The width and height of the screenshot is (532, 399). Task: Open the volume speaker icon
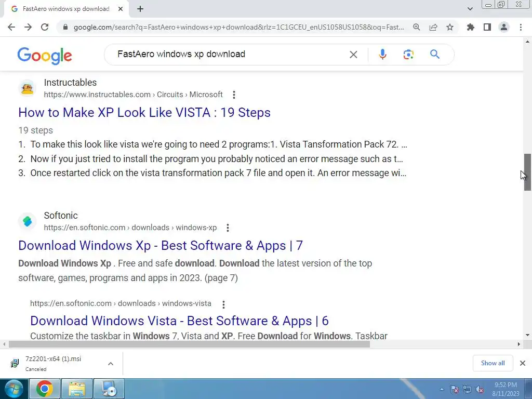pyautogui.click(x=480, y=389)
